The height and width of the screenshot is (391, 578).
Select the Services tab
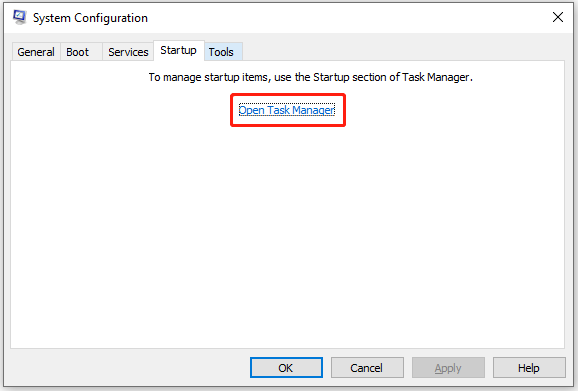click(x=128, y=52)
